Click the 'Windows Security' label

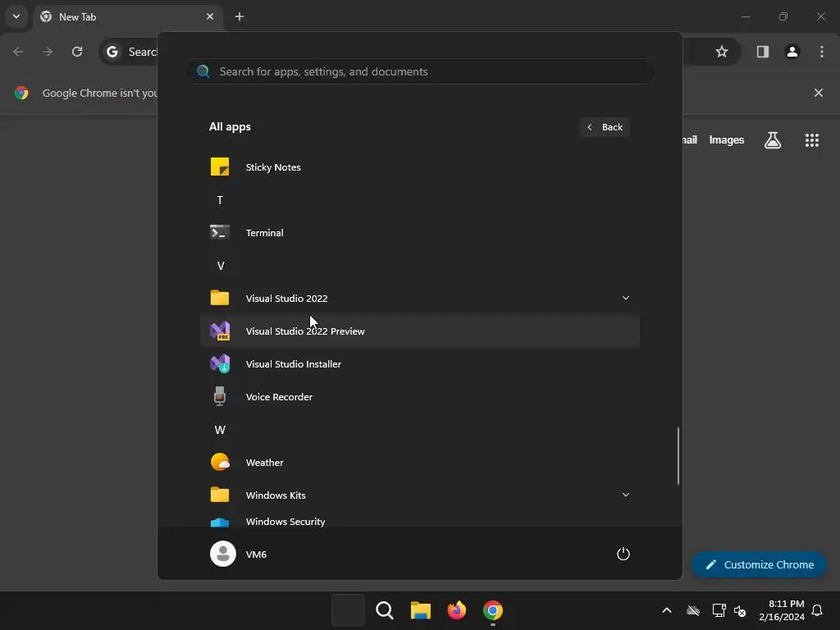pyautogui.click(x=285, y=521)
